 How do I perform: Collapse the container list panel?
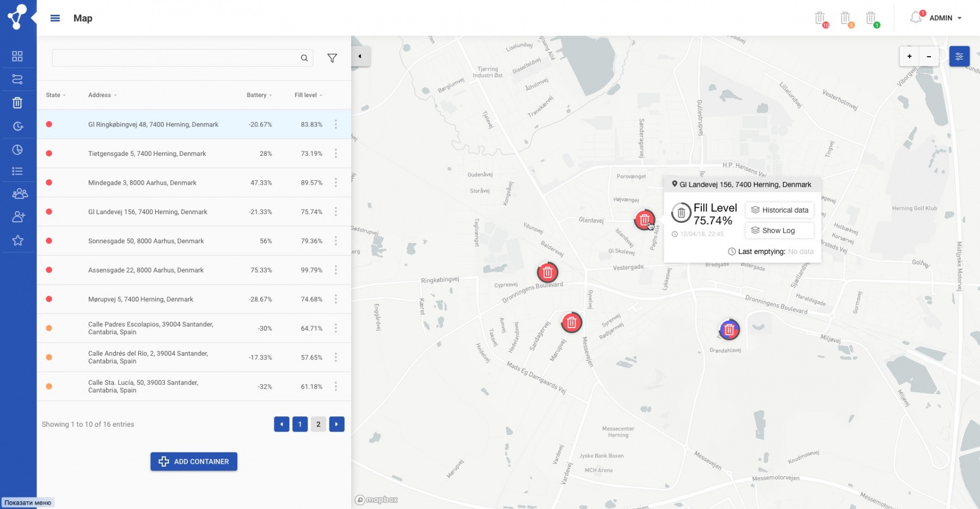pos(360,56)
